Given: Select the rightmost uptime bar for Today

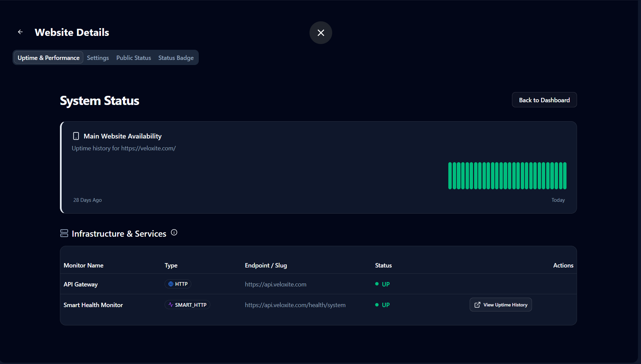Looking at the screenshot, I should (565, 176).
